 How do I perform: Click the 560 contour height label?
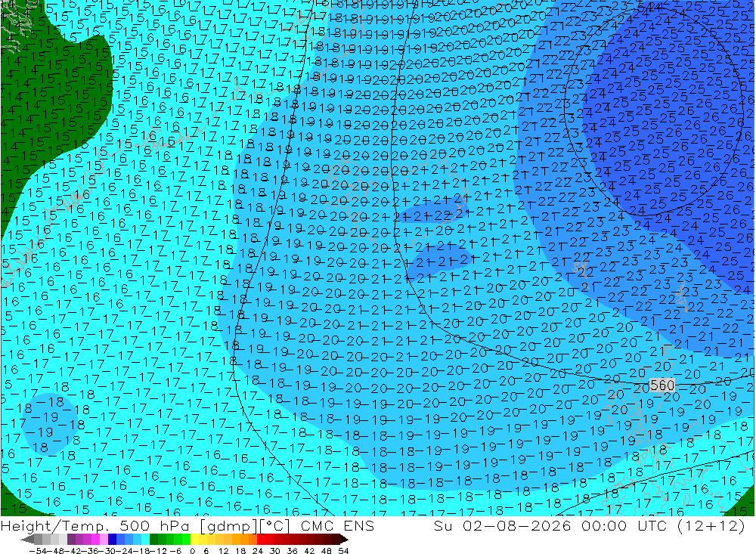pyautogui.click(x=662, y=385)
